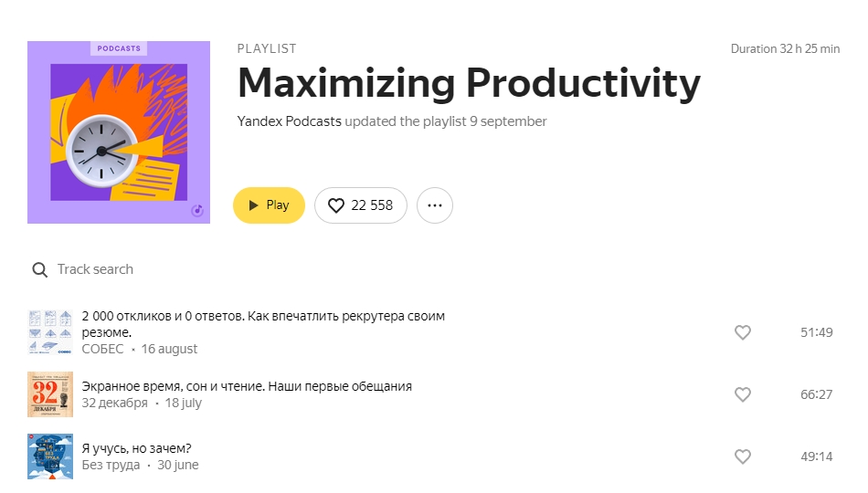Select episode 2 000 откликов и 0 ответов
Image resolution: width=868 pixels, height=493 pixels.
(263, 324)
